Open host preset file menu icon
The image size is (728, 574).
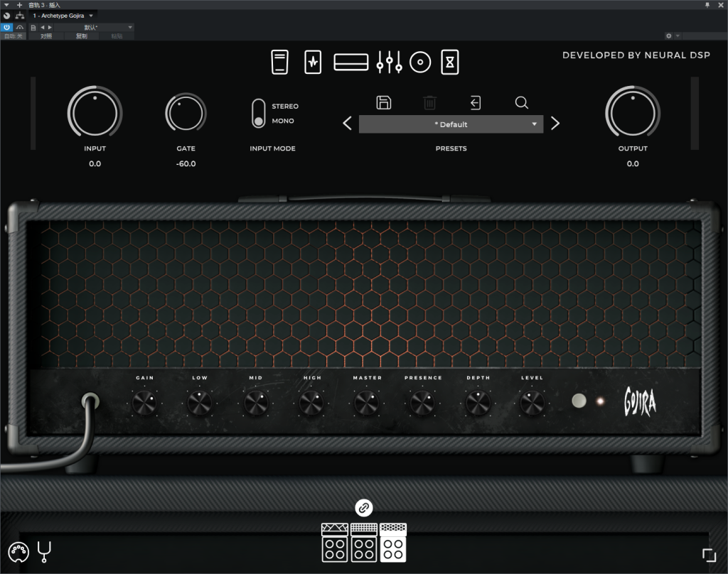tap(33, 28)
